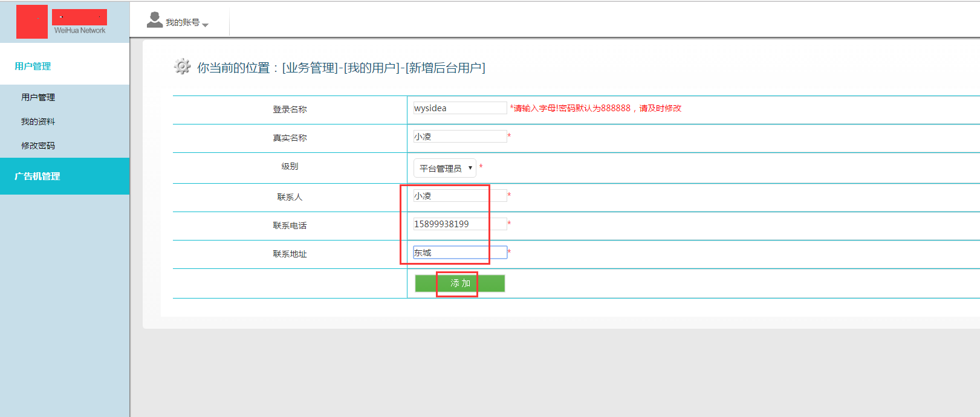Open the 我的账号 account menu label
Image resolution: width=980 pixels, height=417 pixels.
pos(182,22)
